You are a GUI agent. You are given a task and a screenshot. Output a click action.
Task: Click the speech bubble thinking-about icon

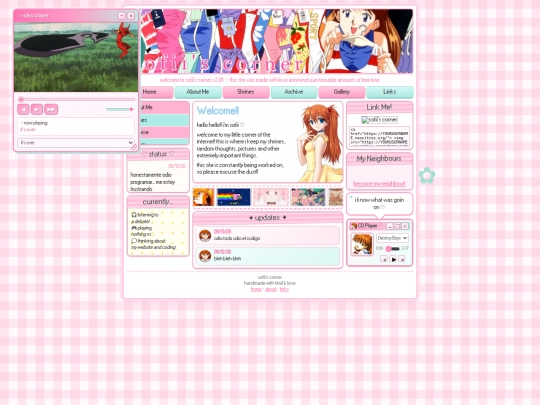point(134,241)
